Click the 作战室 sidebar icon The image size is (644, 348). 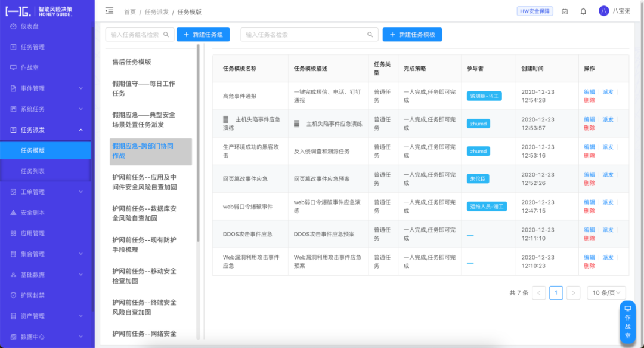[13, 67]
